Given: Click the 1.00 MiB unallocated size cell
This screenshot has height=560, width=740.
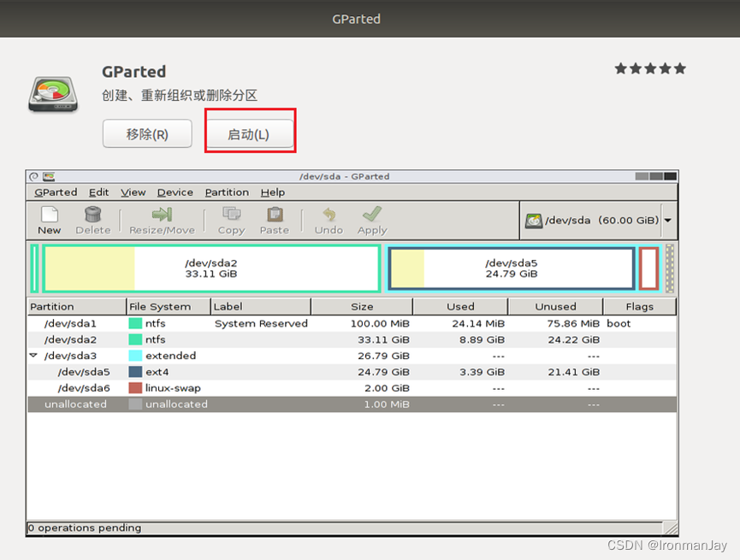Looking at the screenshot, I should click(387, 404).
